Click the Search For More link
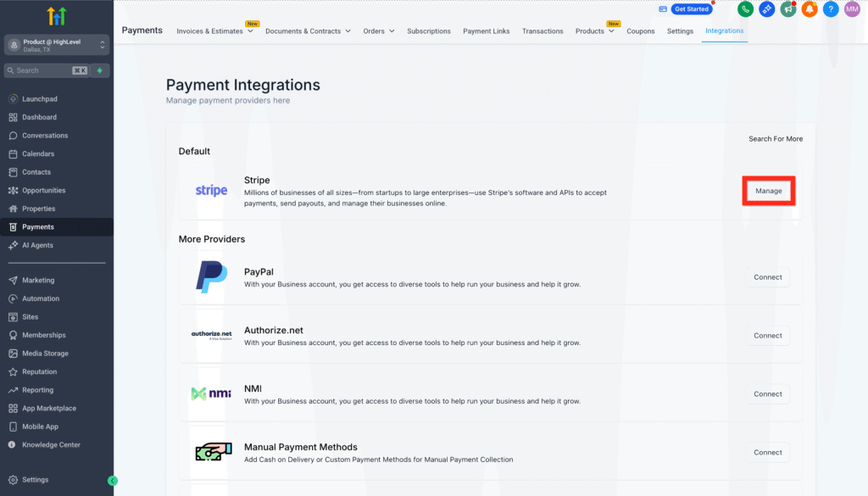This screenshot has width=868, height=496. click(775, 139)
